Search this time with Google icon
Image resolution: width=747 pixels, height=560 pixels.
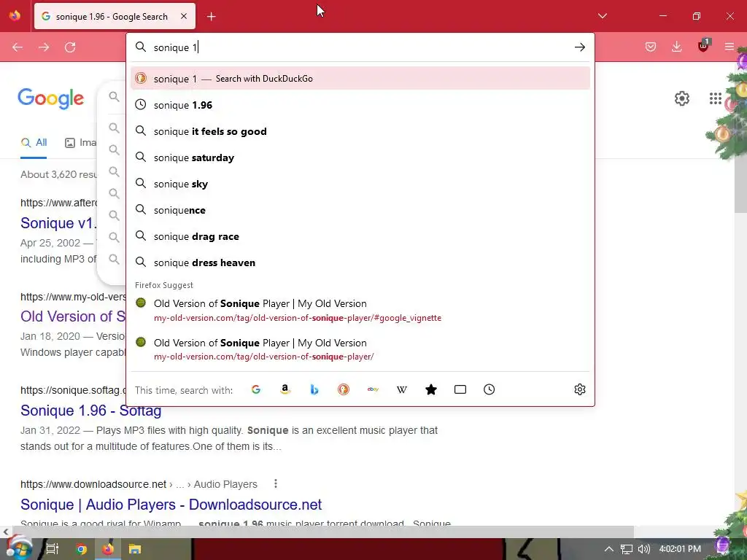click(256, 389)
